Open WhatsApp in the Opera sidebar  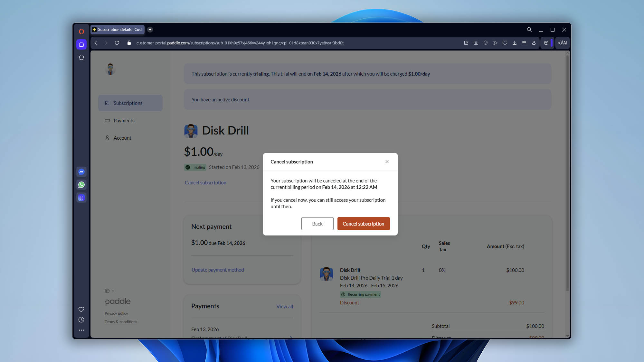pos(81,185)
